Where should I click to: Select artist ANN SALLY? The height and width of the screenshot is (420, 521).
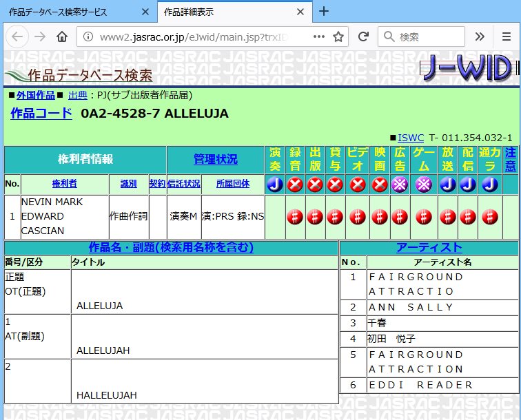point(411,307)
